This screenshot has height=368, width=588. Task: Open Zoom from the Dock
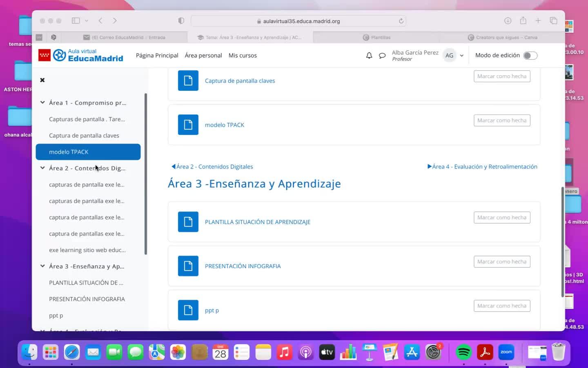tap(506, 352)
